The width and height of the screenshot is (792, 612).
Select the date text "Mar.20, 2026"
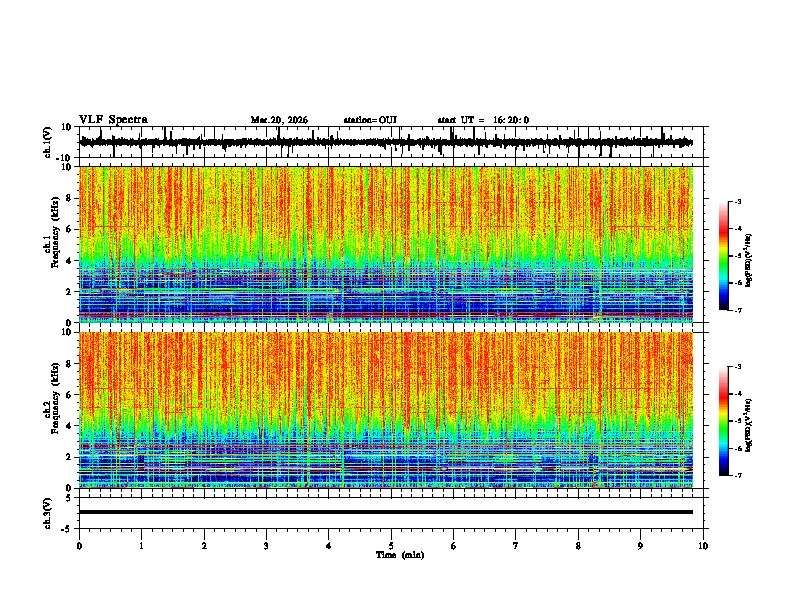point(279,120)
